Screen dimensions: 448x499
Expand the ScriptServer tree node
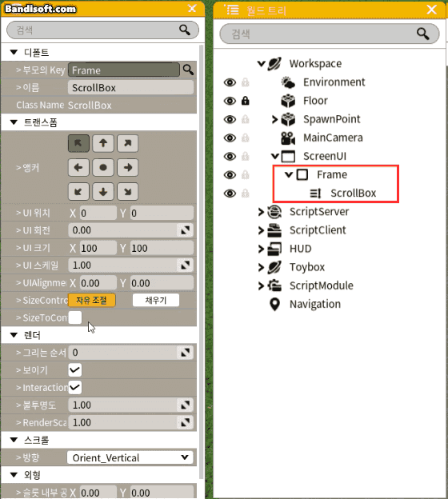coord(261,212)
